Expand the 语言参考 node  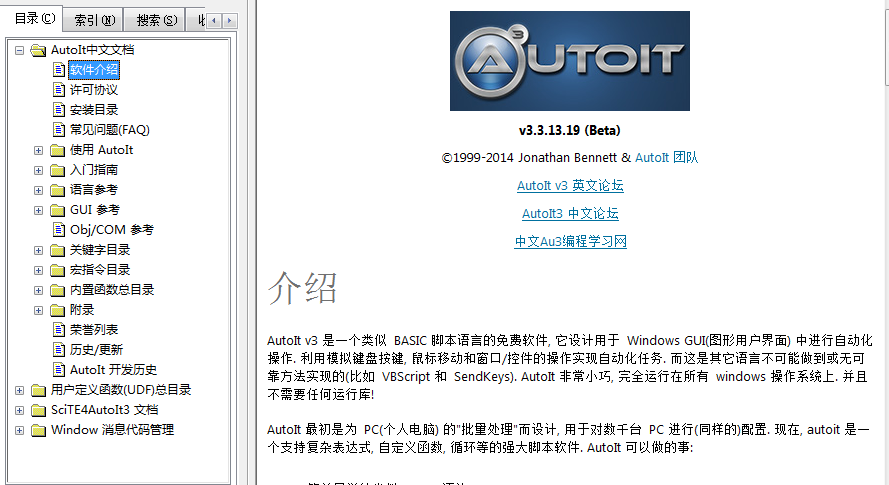pyautogui.click(x=38, y=190)
